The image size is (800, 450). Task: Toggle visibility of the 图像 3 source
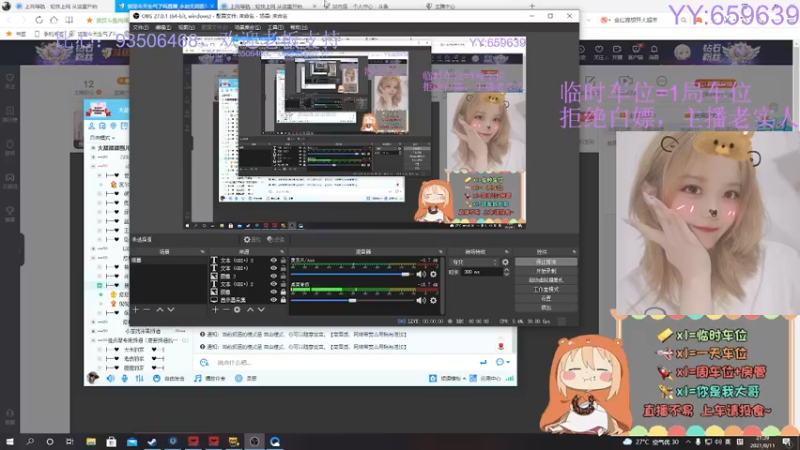pos(273,276)
